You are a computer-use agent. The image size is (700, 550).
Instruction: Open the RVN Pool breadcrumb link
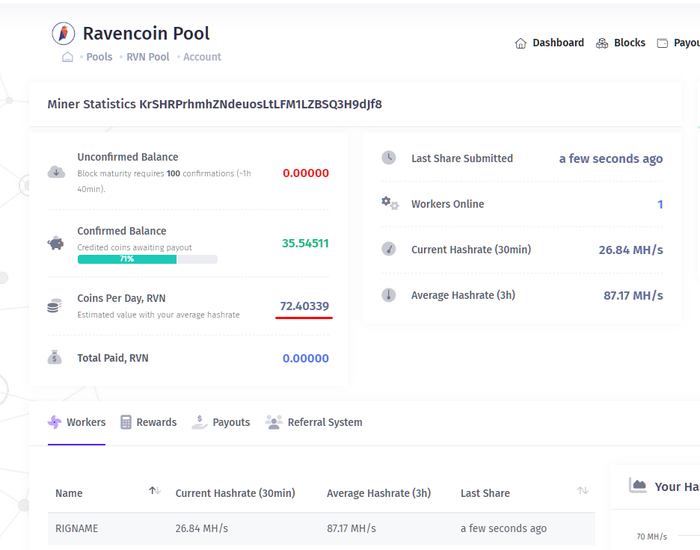(148, 57)
